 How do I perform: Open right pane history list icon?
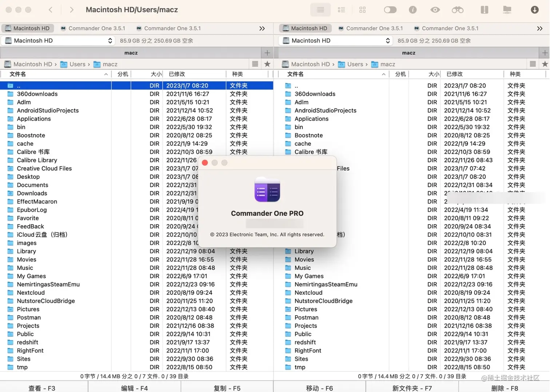(533, 64)
